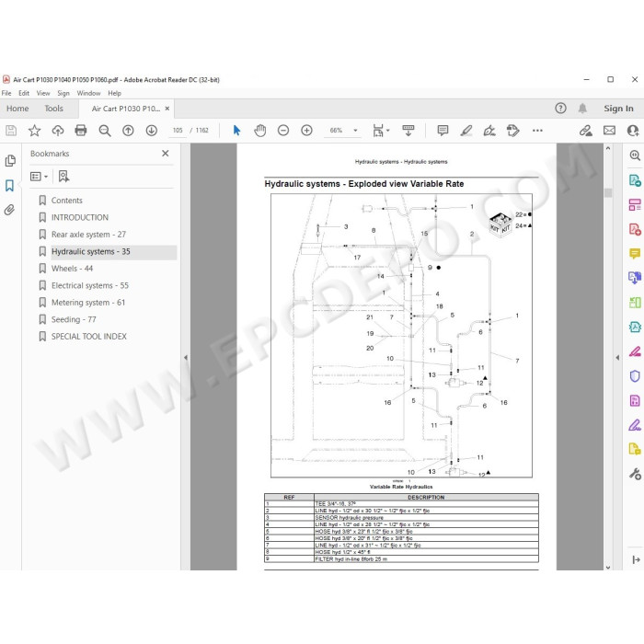Expand the right tools pane arrow
The image size is (644, 644).
point(617,358)
